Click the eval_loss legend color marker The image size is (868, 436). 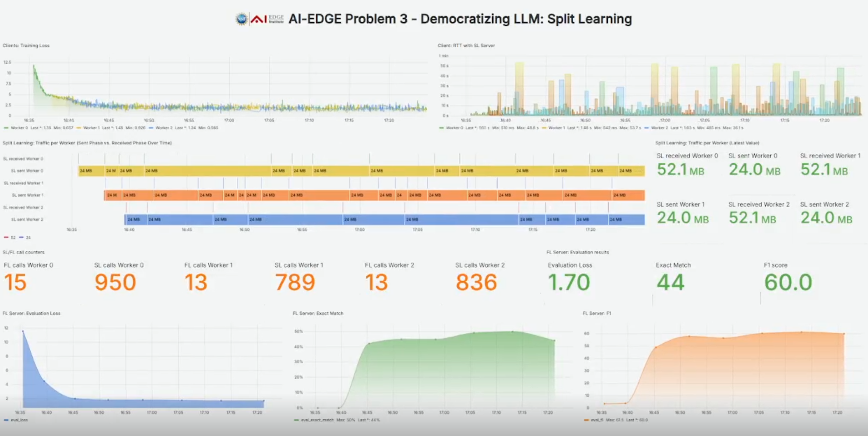pyautogui.click(x=6, y=420)
